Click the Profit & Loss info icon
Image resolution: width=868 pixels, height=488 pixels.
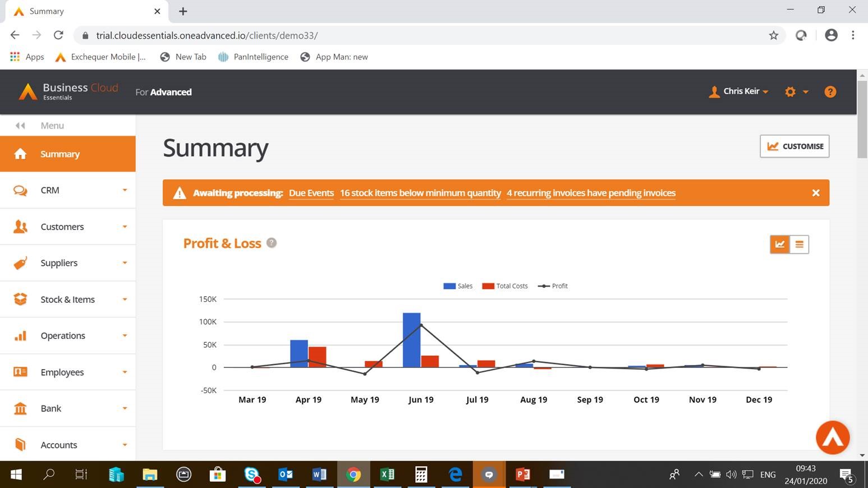click(272, 243)
